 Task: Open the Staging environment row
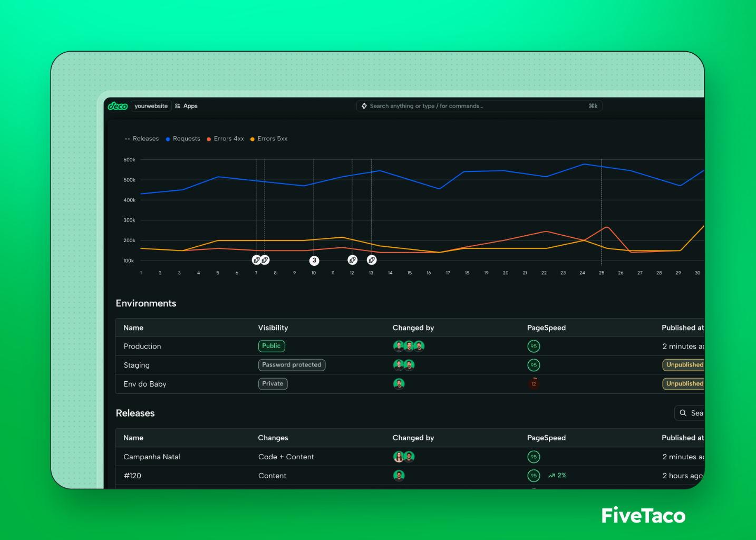point(410,365)
